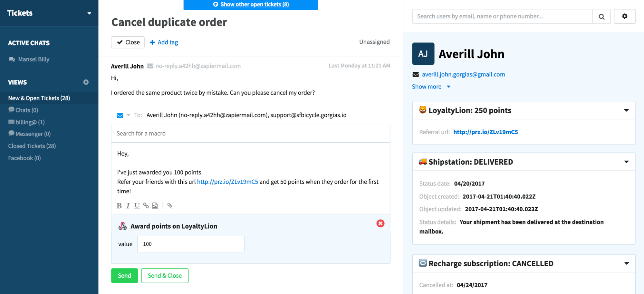Open the Views settings gear in the sidebar
The height and width of the screenshot is (294, 644).
[x=86, y=82]
